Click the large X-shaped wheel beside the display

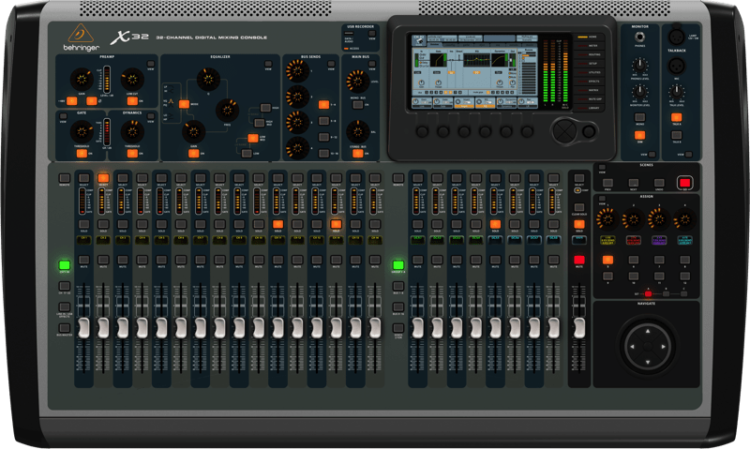coord(564,131)
